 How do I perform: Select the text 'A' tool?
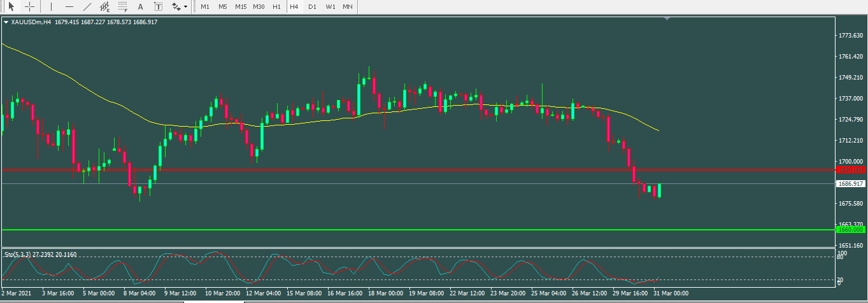[141, 6]
